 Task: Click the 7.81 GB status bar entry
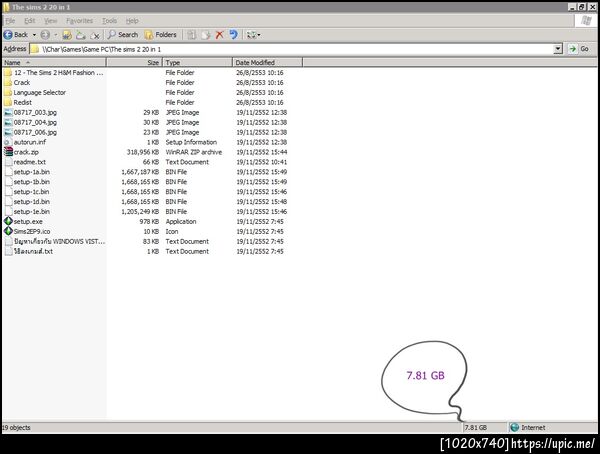[476, 428]
